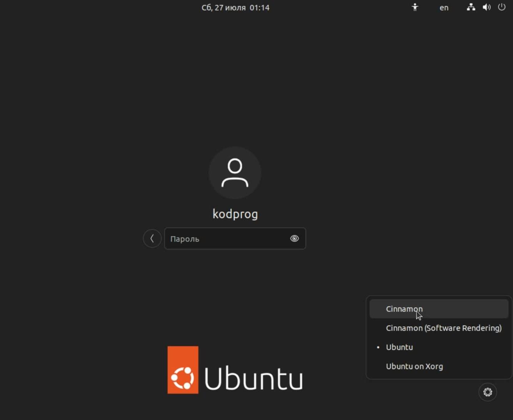Screen dimensions: 513x420
Task: Click the kodprog username label
Action: (x=235, y=214)
